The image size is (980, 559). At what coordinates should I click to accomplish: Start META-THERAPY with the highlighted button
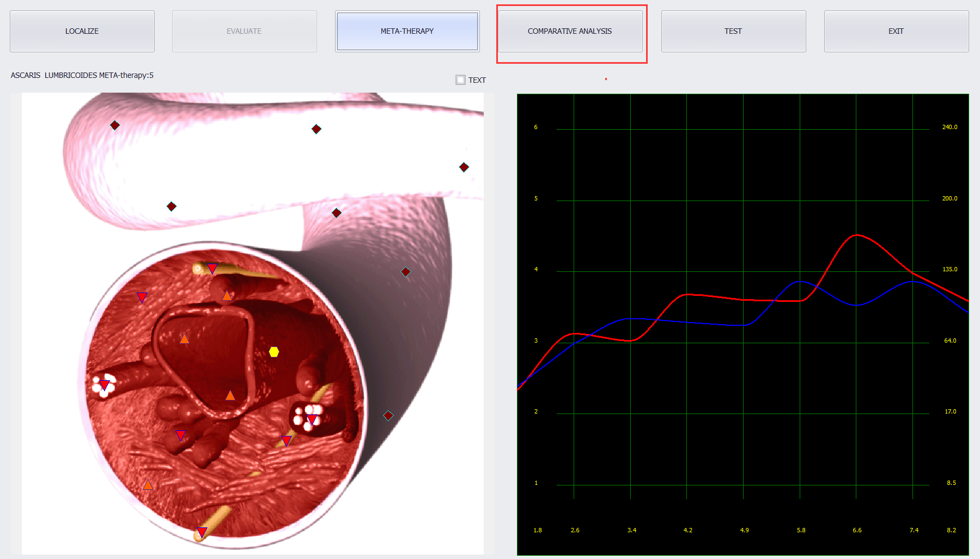(x=407, y=31)
